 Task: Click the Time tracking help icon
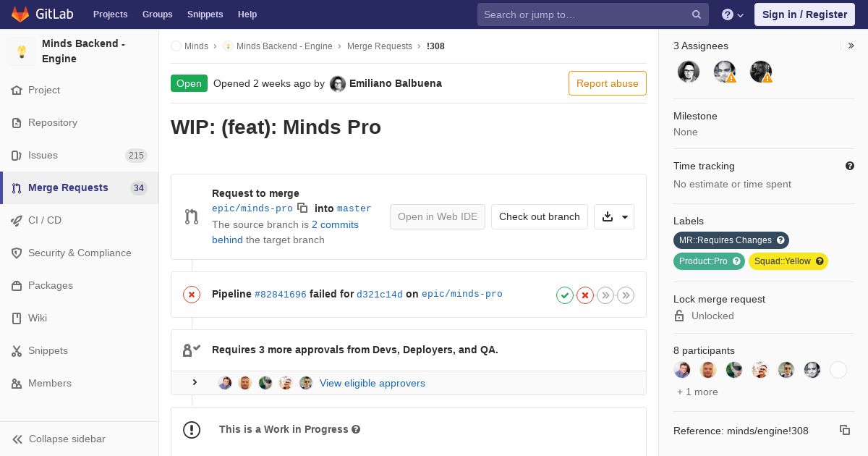[x=850, y=166]
